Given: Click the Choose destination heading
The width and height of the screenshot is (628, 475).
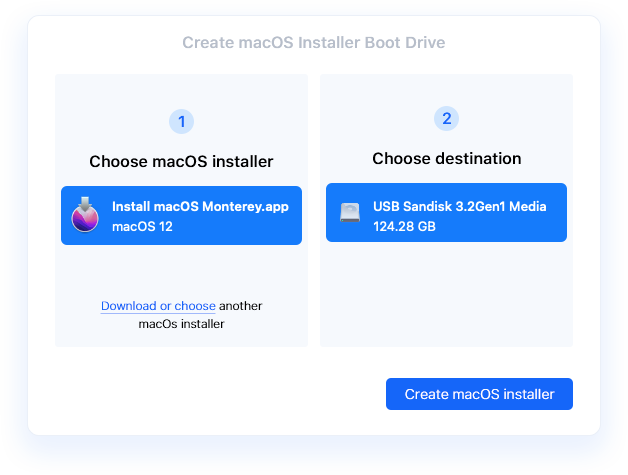Looking at the screenshot, I should 447,159.
